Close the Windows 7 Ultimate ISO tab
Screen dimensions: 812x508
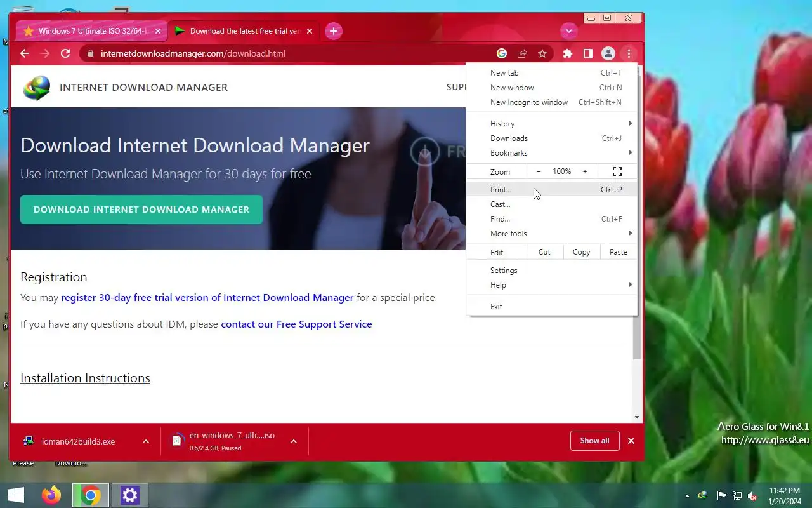(x=158, y=30)
